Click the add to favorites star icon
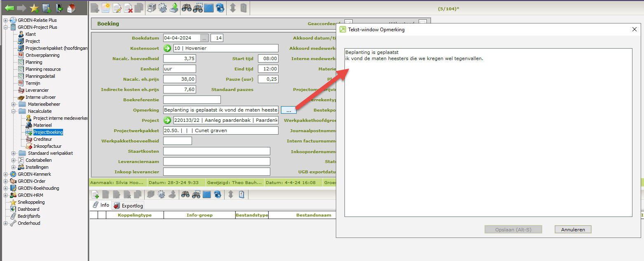Screen dimensions: 644x261 pyautogui.click(x=34, y=8)
